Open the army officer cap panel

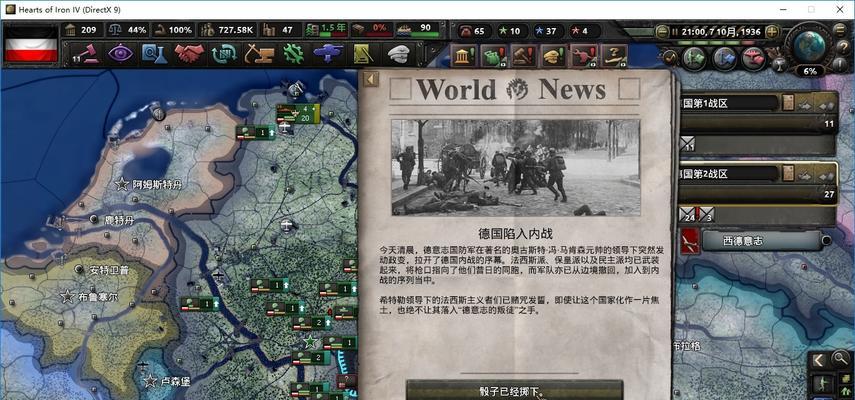pos(397,53)
